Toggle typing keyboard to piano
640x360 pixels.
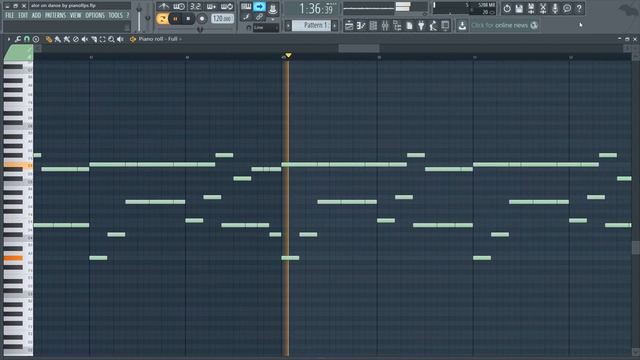[246, 7]
